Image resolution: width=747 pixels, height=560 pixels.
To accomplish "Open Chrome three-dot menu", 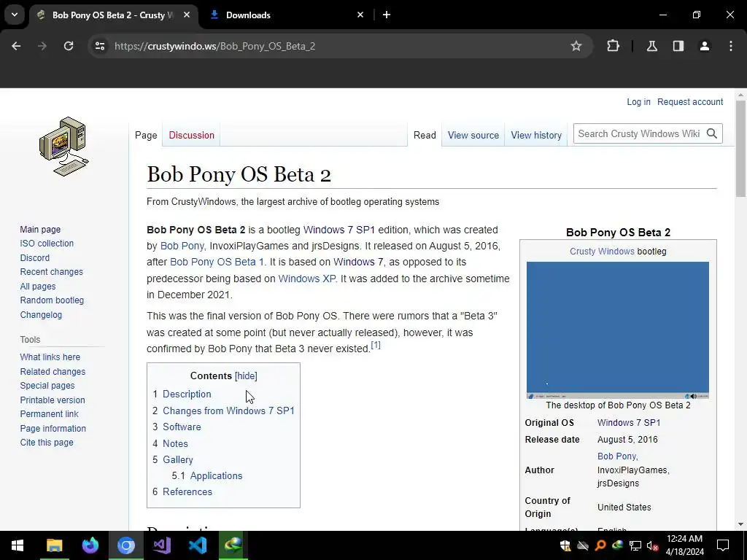I will (731, 46).
